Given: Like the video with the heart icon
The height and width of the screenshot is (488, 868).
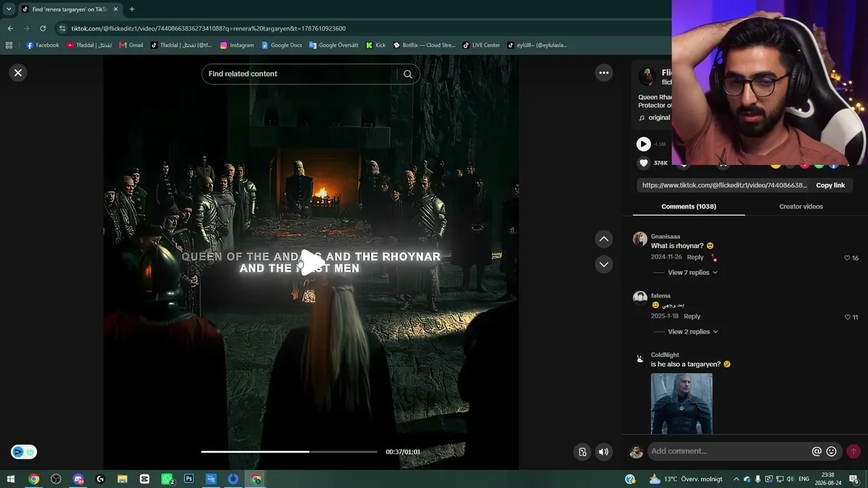Looking at the screenshot, I should [x=644, y=163].
